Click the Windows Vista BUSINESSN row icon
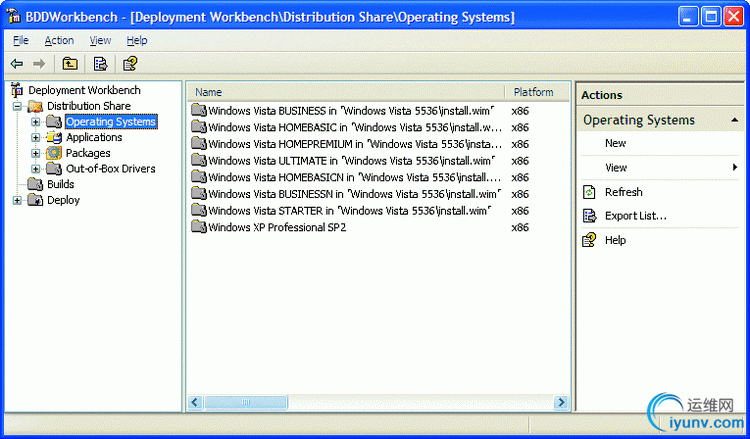This screenshot has width=750, height=439. [199, 194]
